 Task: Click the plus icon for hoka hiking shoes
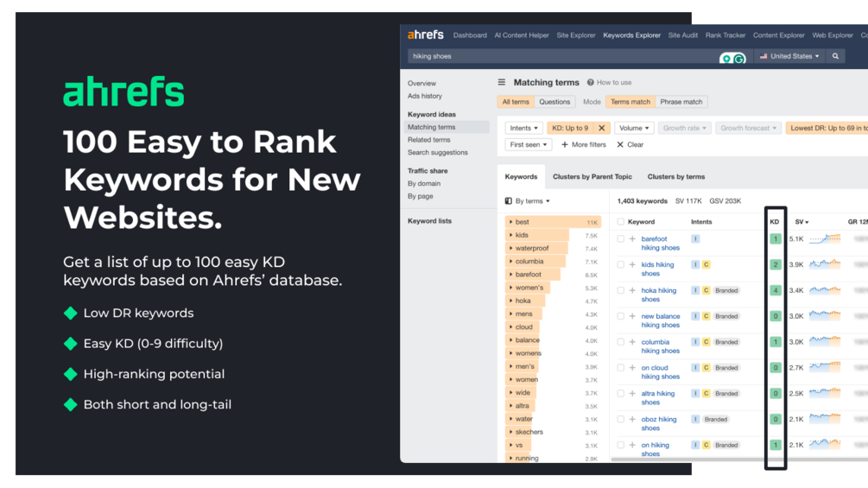(632, 290)
